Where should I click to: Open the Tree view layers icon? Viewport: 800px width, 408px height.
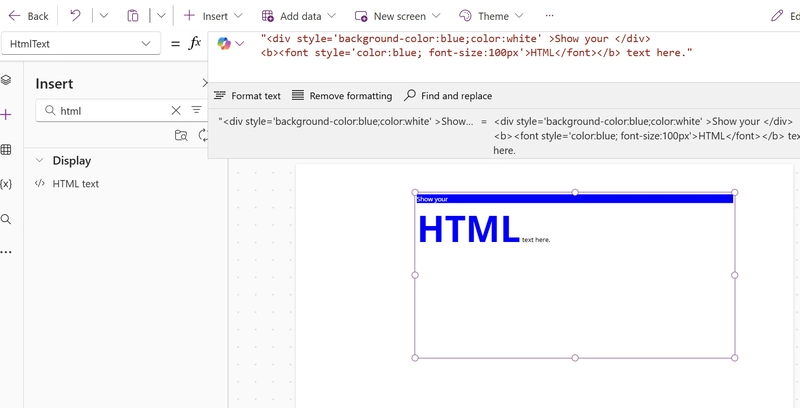[x=6, y=80]
